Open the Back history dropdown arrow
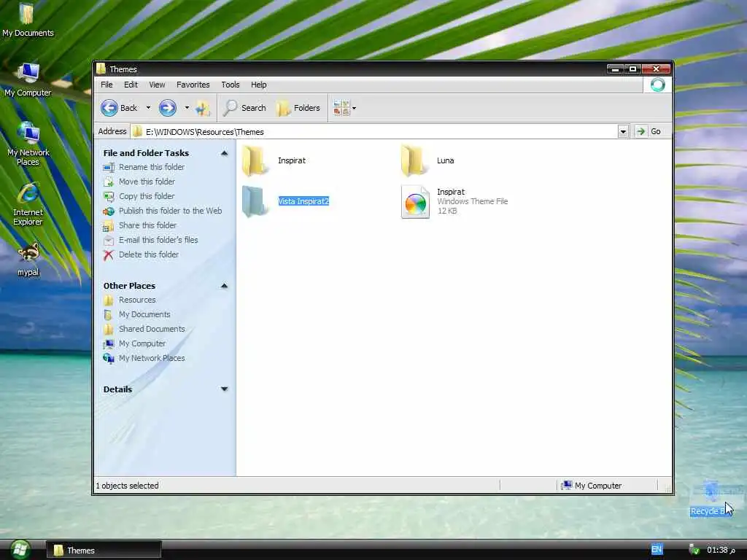 148,108
